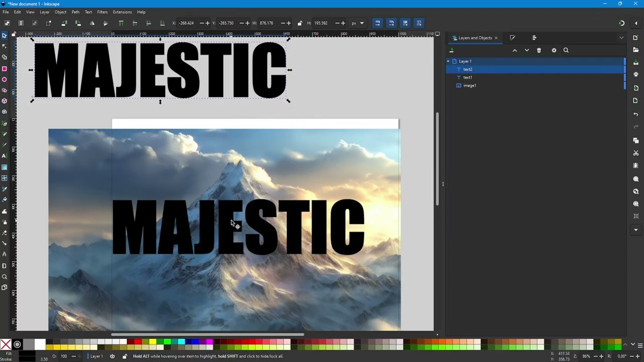This screenshot has width=644, height=362.
Task: Click the Print icon in command bar
Action: click(x=636, y=74)
